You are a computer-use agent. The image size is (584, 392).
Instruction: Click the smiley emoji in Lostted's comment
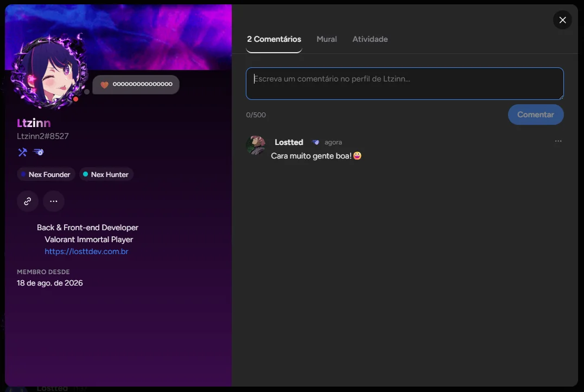(x=357, y=156)
